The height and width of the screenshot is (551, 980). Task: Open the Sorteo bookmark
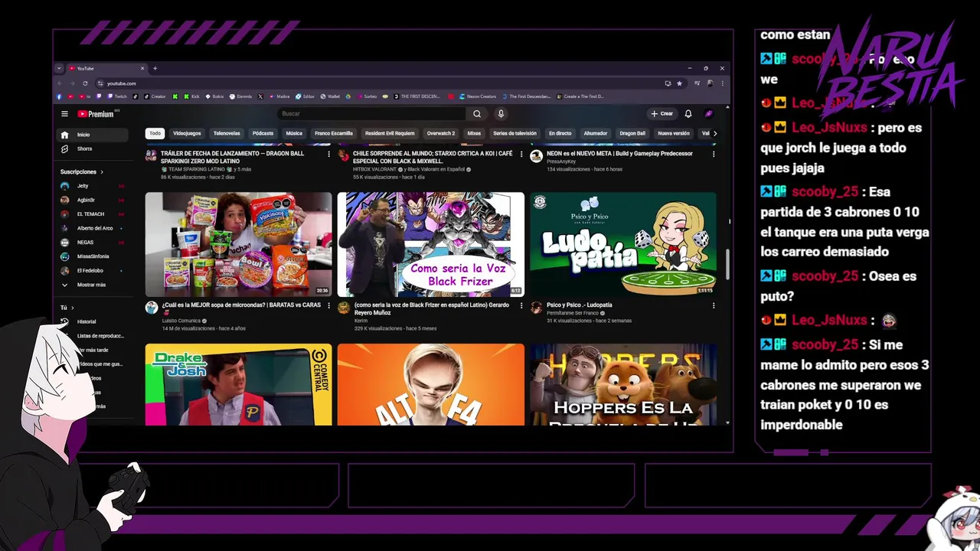[x=366, y=96]
